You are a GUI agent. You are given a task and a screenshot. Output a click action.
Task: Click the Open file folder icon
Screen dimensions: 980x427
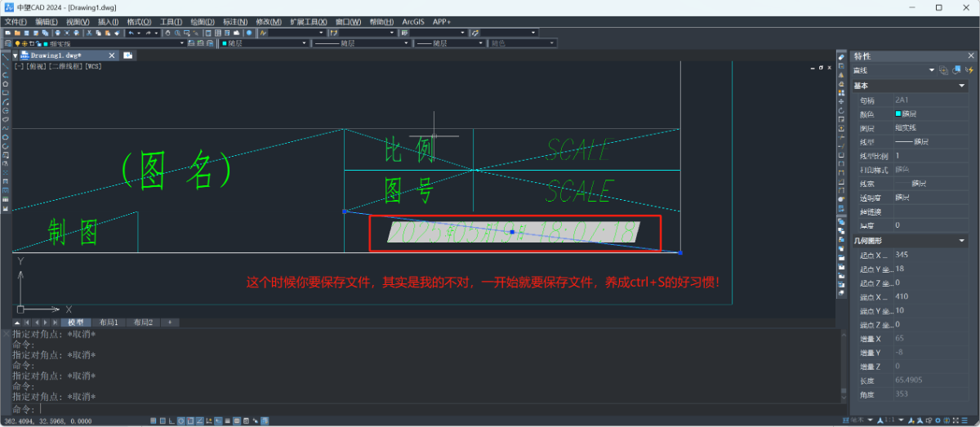coord(16,33)
